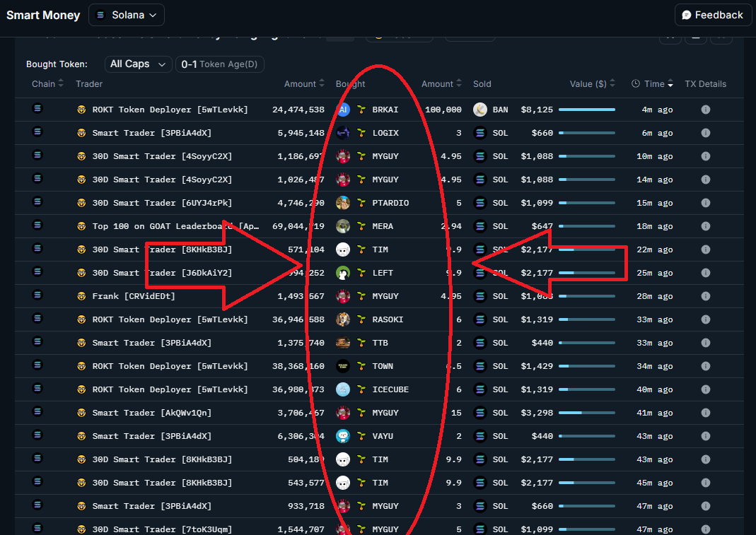Click the Smart Money title
756x535 pixels.
click(x=43, y=15)
